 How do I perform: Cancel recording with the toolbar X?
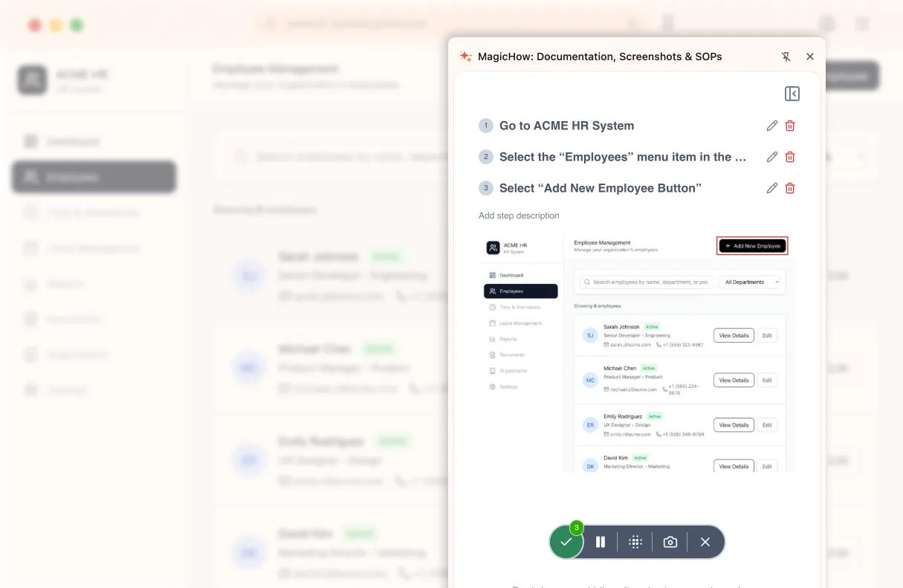(x=705, y=542)
